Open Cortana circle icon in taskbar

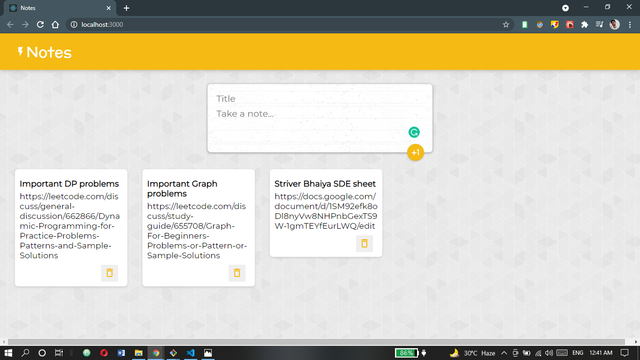(x=42, y=353)
